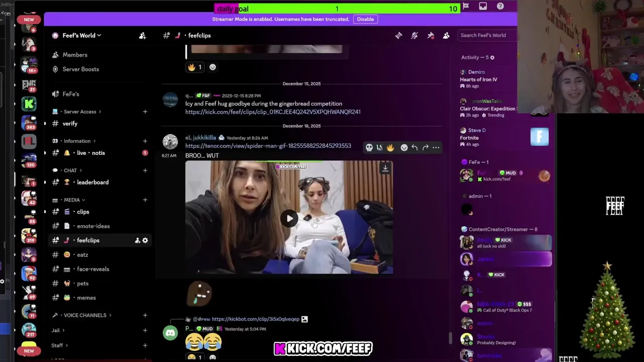Open the Help question mark icon
The width and height of the screenshot is (644, 362).
pos(500,6)
